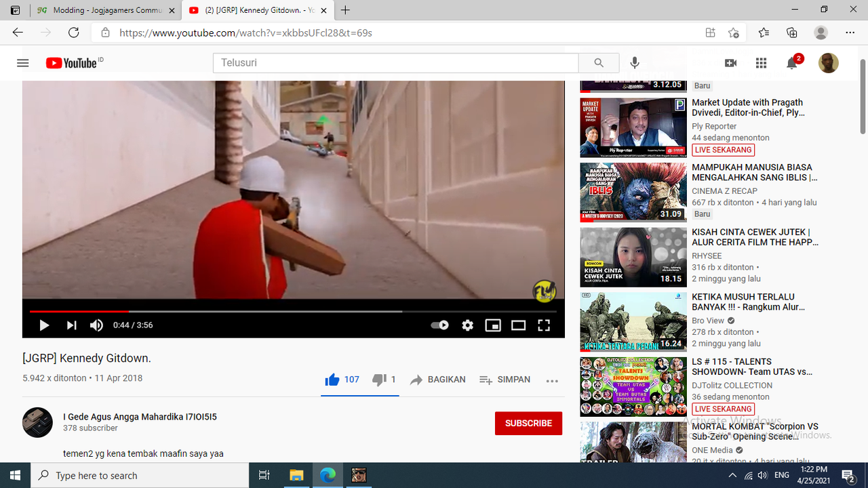The width and height of the screenshot is (868, 488).
Task: Open KETIKA MUSUH TERLALU BANYAK thumbnail
Action: [x=633, y=321]
